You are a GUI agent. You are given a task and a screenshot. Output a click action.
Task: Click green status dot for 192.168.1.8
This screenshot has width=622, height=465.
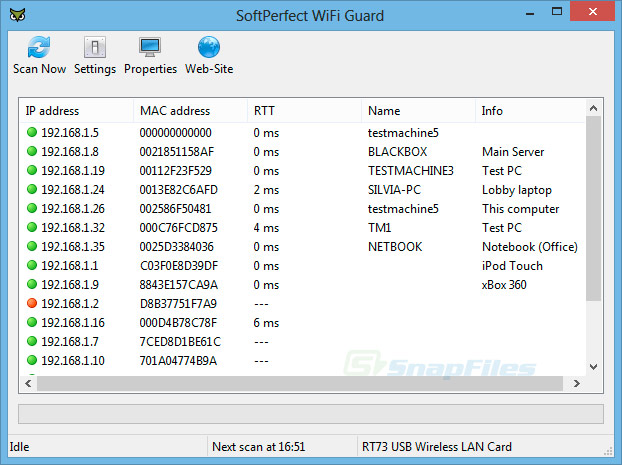click(x=32, y=151)
